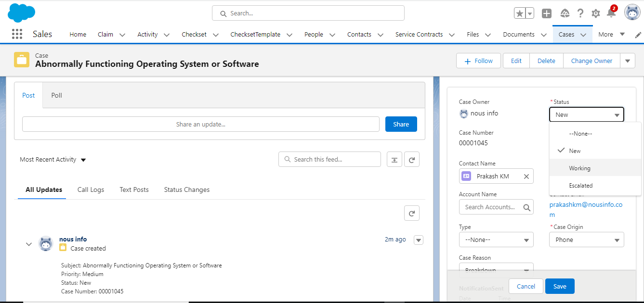The height and width of the screenshot is (303, 644).
Task: Click the 2m ago timestamp
Action: [x=395, y=239]
